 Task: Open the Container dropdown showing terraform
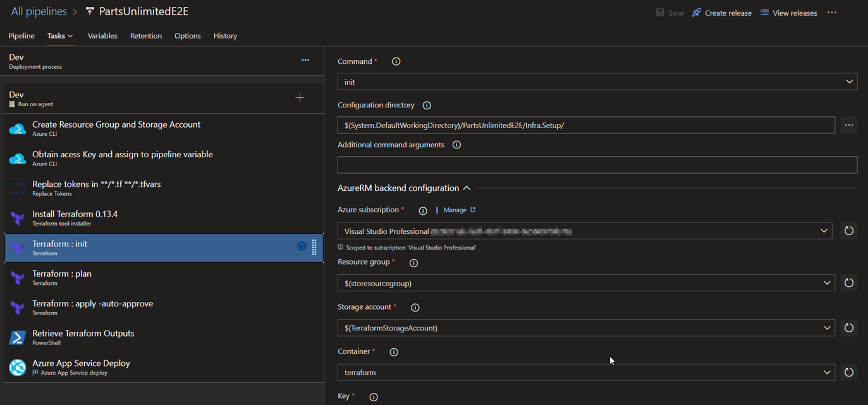[x=586, y=372]
